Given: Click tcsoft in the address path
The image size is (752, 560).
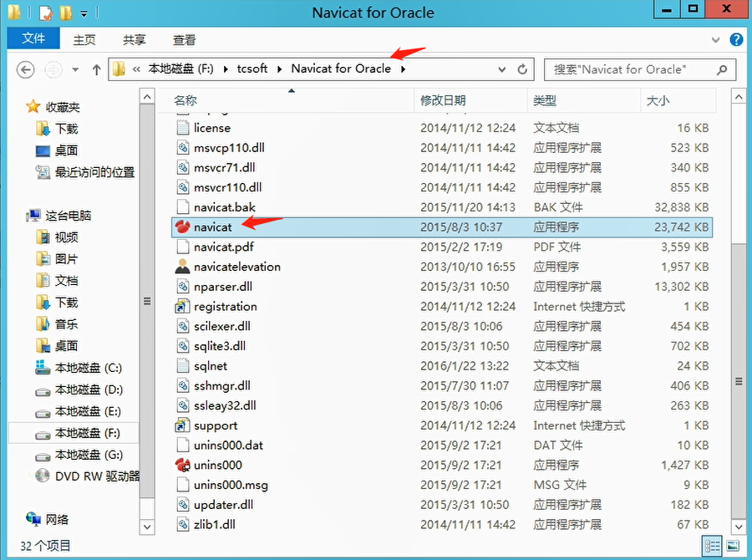Looking at the screenshot, I should click(x=252, y=69).
